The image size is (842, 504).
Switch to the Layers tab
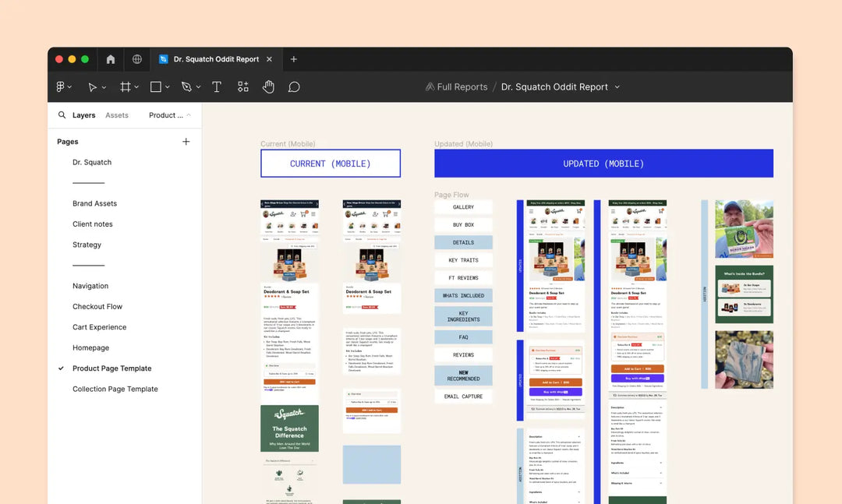[83, 115]
